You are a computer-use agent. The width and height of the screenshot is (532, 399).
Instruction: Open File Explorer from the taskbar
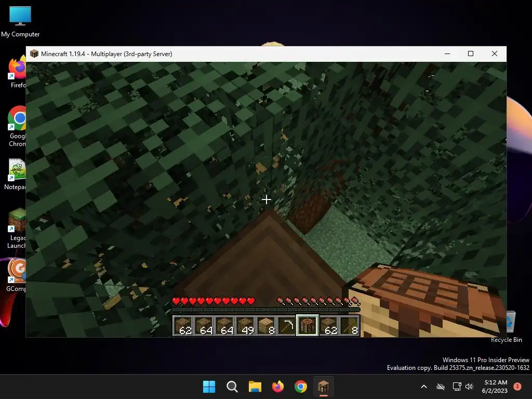pos(255,387)
